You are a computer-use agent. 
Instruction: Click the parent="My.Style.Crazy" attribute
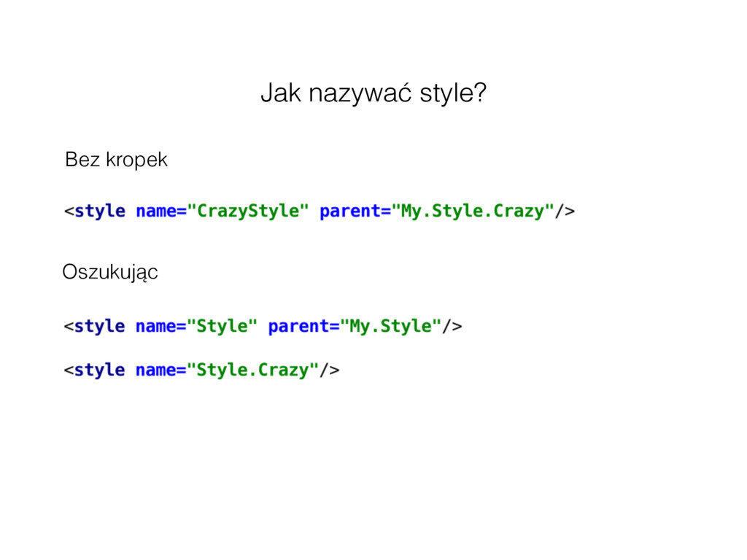coord(437,211)
